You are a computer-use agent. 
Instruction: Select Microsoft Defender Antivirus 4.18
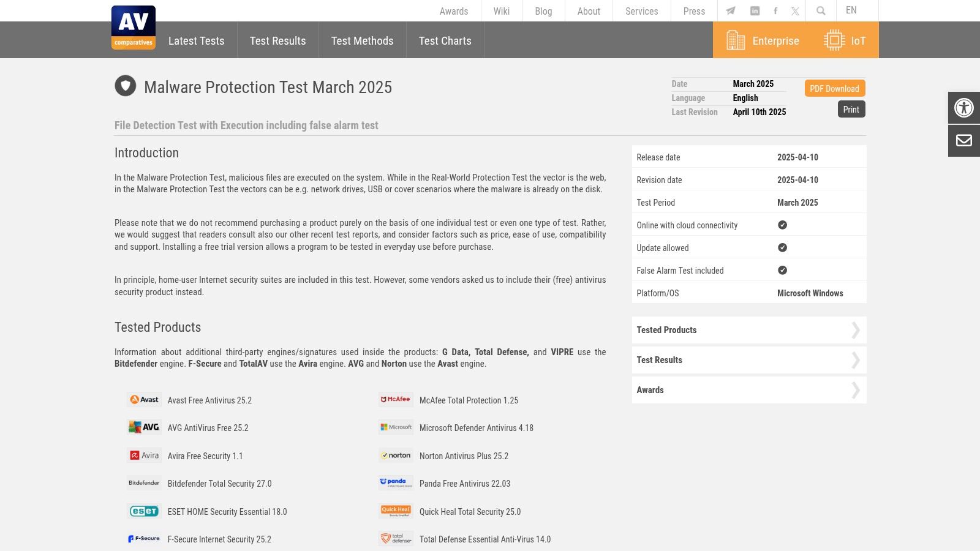pyautogui.click(x=477, y=428)
